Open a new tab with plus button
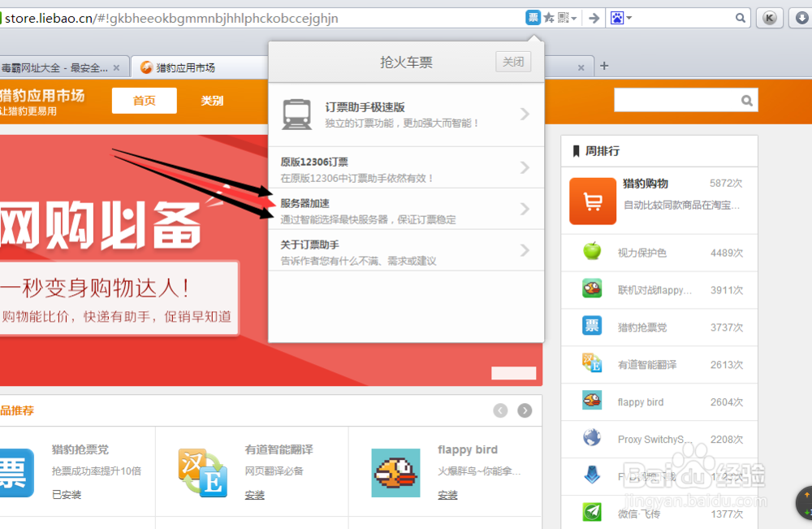The image size is (812, 529). click(604, 66)
